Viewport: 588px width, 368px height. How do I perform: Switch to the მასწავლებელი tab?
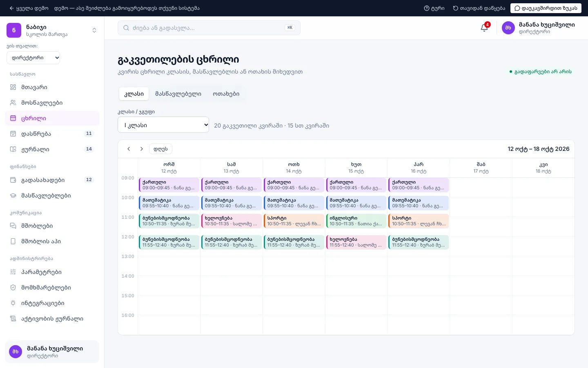178,94
